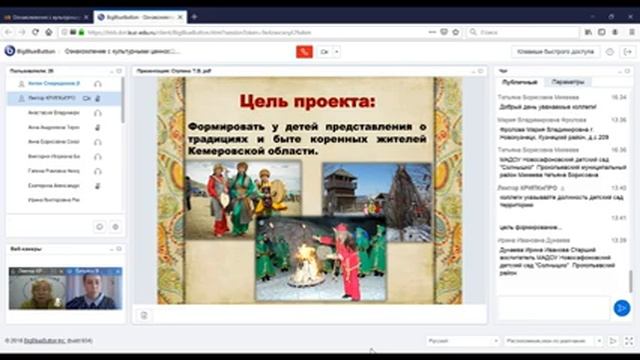Maximize the Presentation panel
The image size is (640, 360).
[481, 71]
